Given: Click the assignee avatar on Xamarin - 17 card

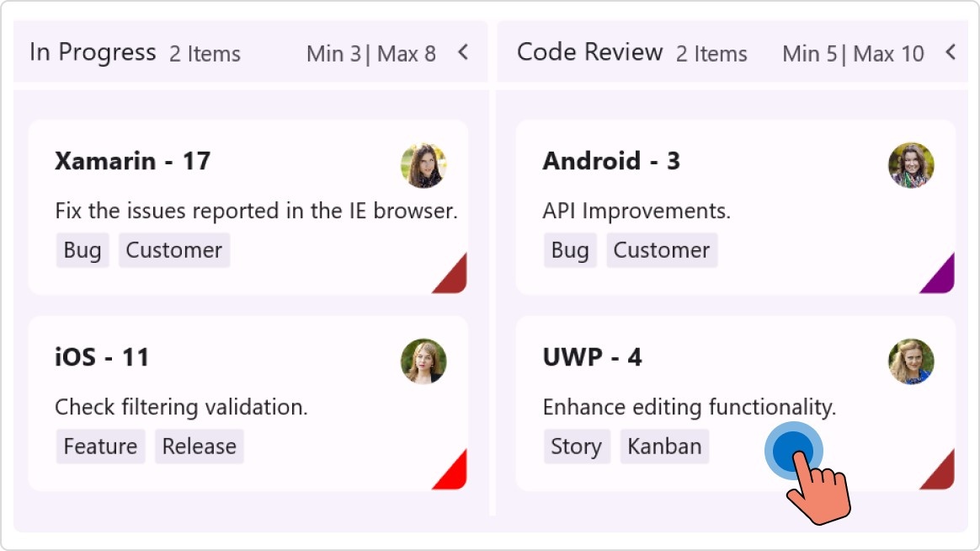Looking at the screenshot, I should tap(423, 166).
